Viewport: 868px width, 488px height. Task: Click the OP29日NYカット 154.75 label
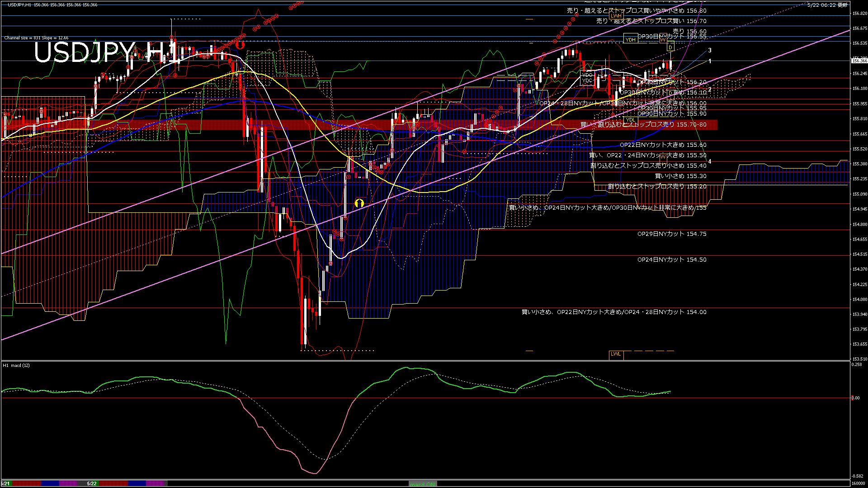click(672, 234)
